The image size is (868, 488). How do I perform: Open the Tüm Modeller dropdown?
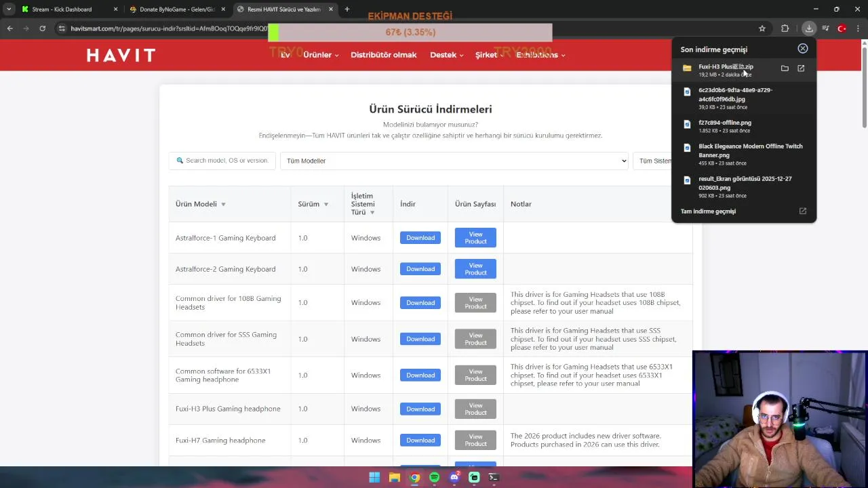click(x=454, y=161)
